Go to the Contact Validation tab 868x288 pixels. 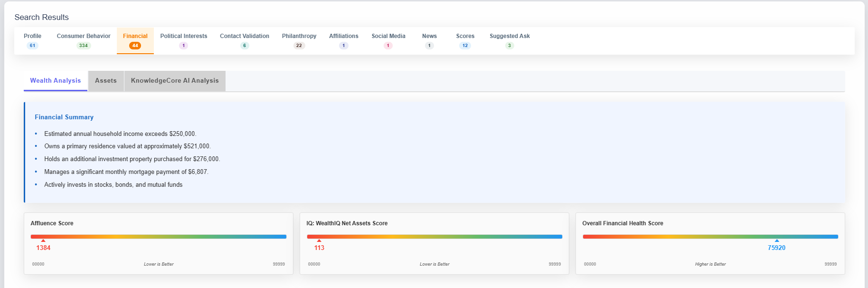click(245, 40)
